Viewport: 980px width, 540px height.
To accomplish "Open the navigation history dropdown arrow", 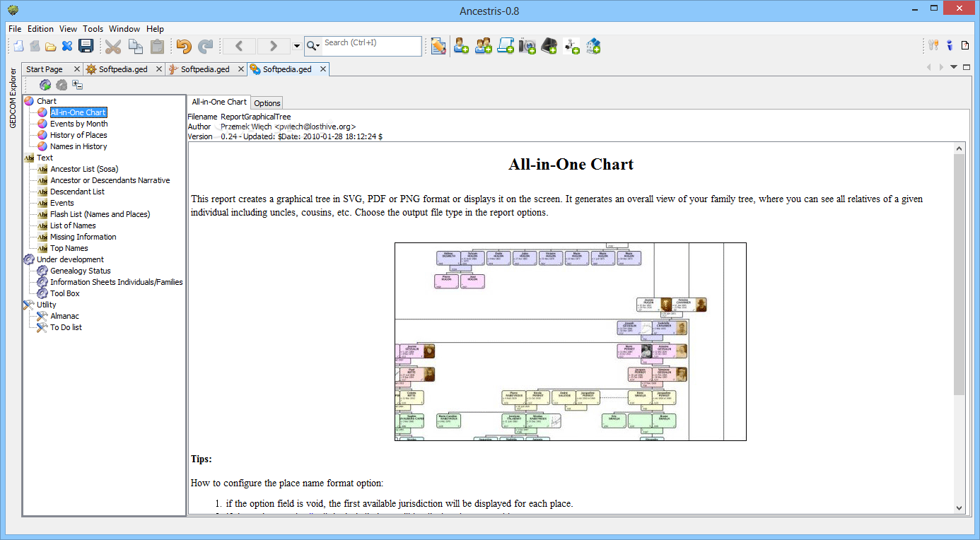I will click(297, 46).
